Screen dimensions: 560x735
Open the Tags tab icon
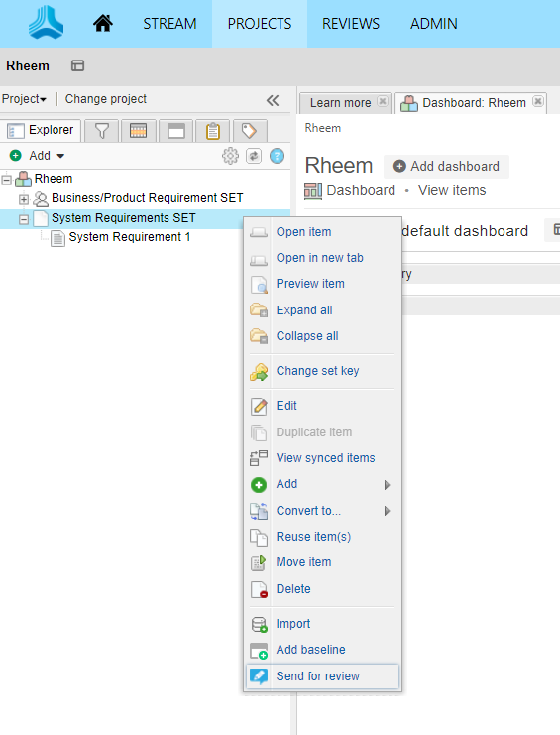pos(249,131)
